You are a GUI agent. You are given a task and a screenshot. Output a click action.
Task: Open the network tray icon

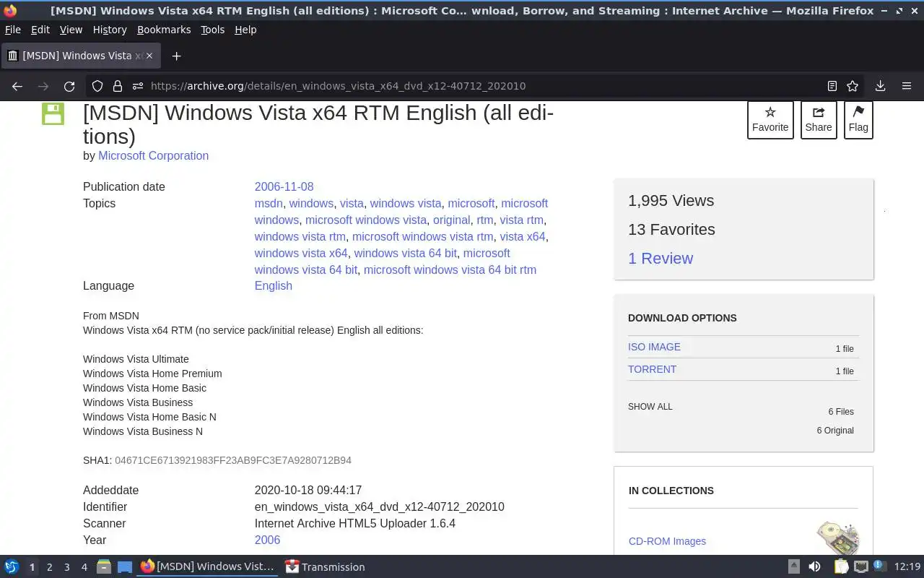point(861,567)
